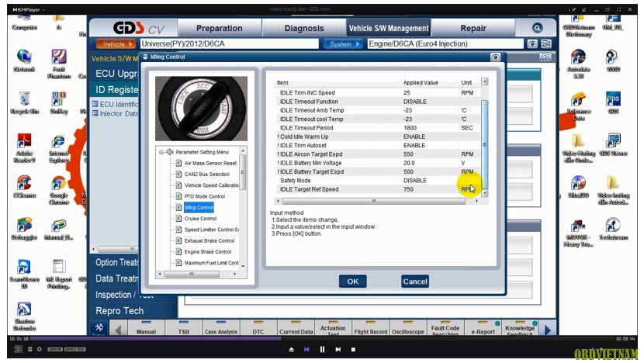Skip to next file in KMPlayer
This screenshot has width=644, height=363.
coord(338,350)
